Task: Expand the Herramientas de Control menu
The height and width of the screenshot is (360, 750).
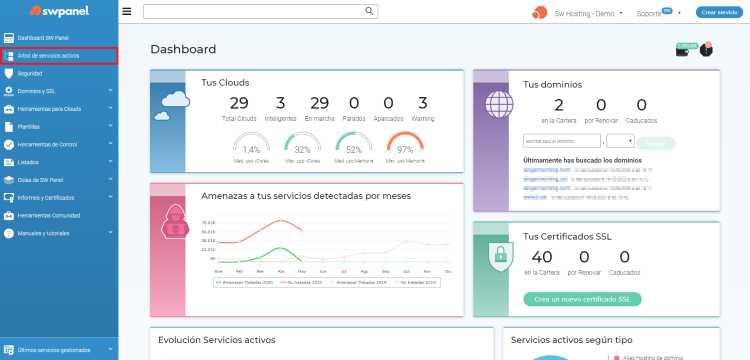Action: (x=110, y=143)
